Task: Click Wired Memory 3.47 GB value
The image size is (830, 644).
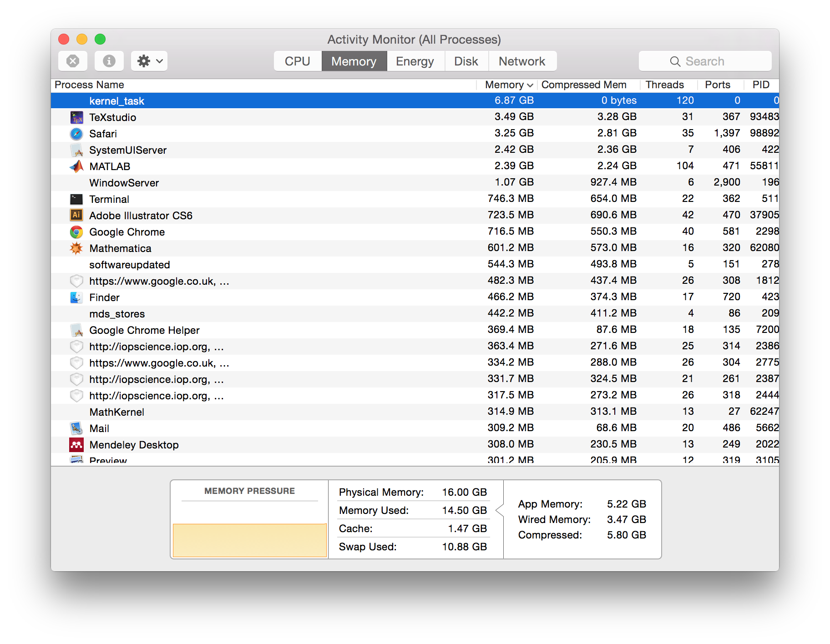Action: click(627, 519)
